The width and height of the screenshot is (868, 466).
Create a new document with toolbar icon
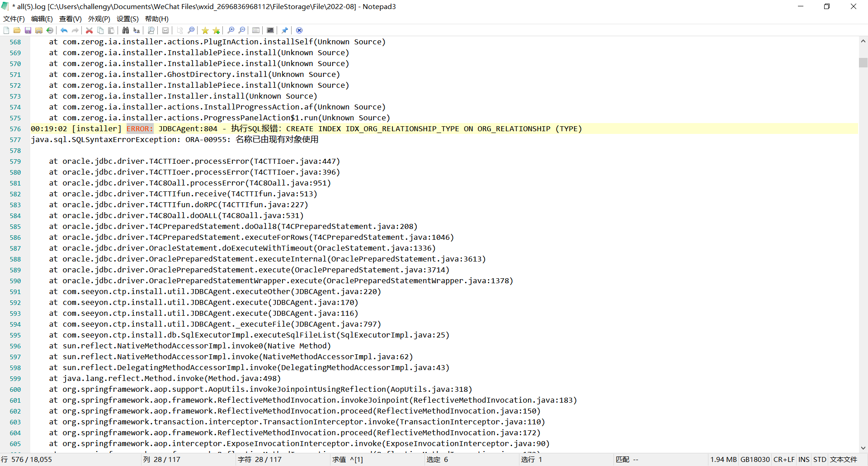pyautogui.click(x=6, y=30)
